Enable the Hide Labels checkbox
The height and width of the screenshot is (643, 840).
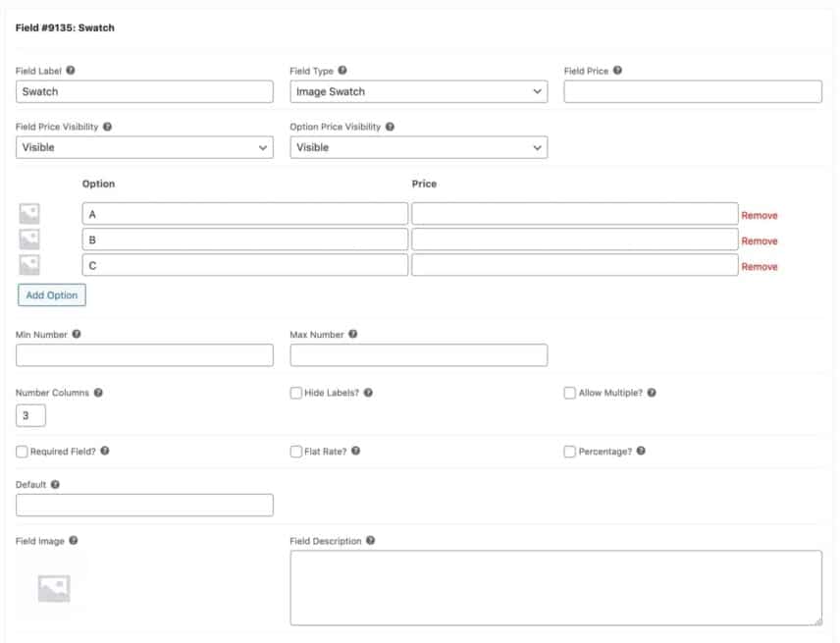tap(292, 392)
